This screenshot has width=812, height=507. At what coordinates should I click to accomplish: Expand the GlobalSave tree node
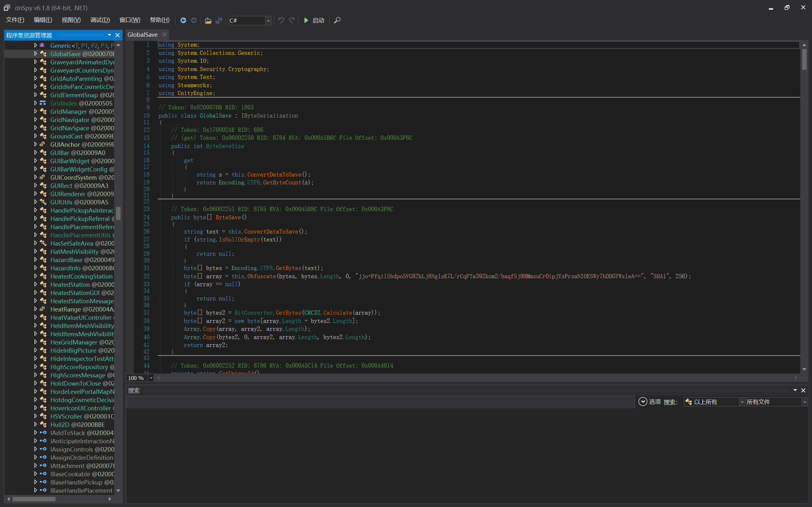click(36, 54)
